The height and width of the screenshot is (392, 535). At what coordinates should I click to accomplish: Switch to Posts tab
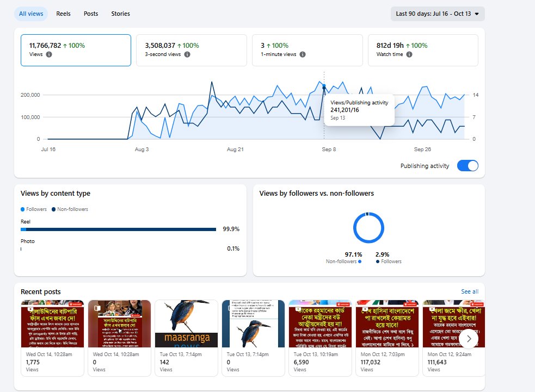pos(91,14)
